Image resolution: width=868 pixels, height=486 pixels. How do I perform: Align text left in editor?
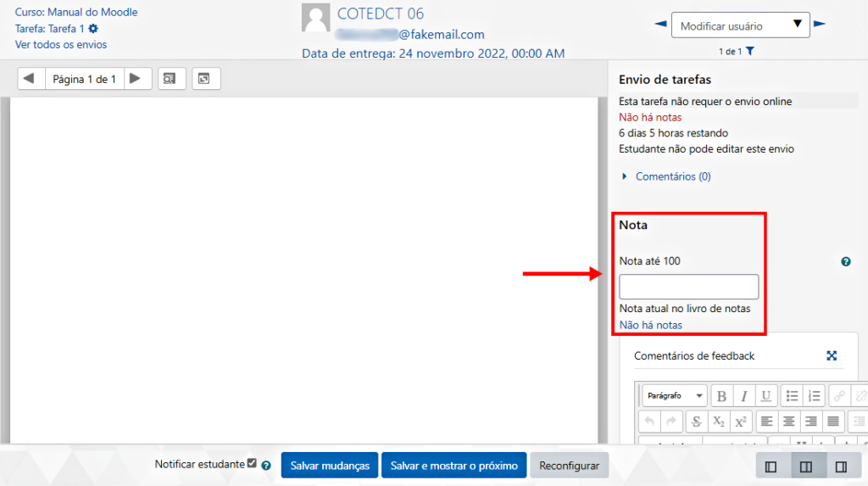pos(766,422)
